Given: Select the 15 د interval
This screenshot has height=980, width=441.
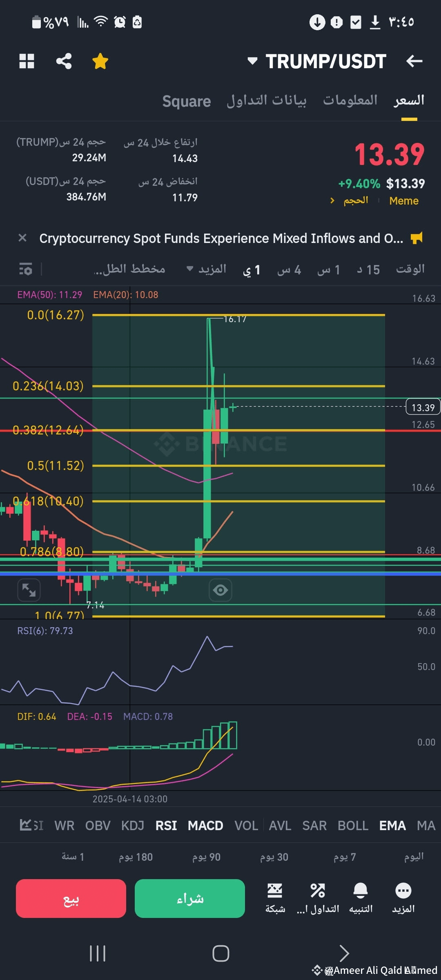Looking at the screenshot, I should [368, 269].
